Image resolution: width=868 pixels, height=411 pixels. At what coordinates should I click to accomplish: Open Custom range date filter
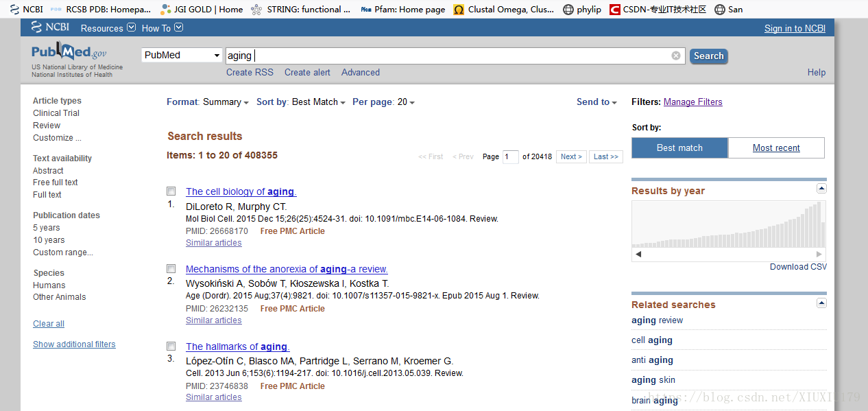pos(63,253)
